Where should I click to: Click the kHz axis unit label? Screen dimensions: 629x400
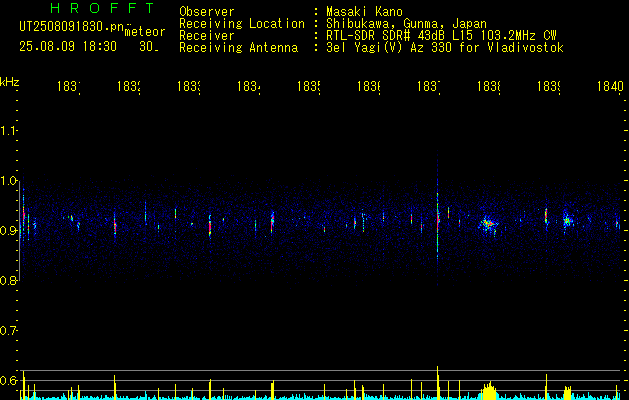[x=9, y=82]
